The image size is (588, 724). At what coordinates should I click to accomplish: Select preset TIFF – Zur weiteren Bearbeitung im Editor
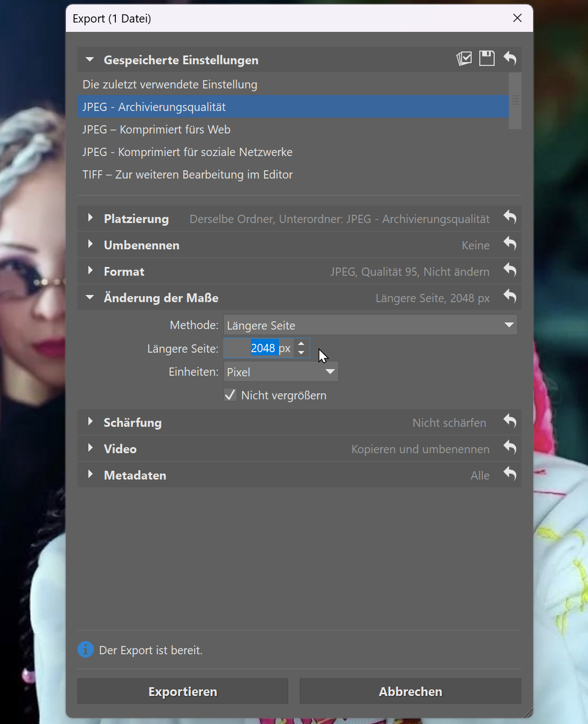293,175
